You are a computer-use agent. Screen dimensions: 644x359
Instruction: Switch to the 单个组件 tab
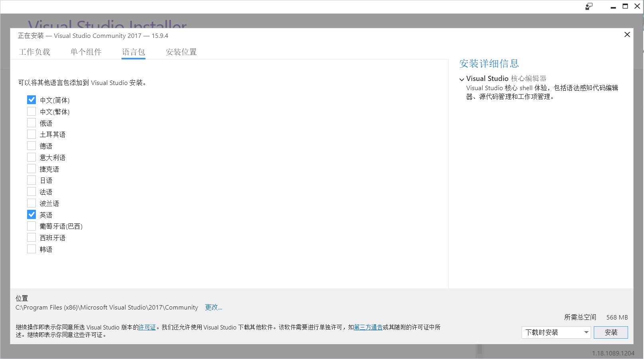[x=86, y=52]
